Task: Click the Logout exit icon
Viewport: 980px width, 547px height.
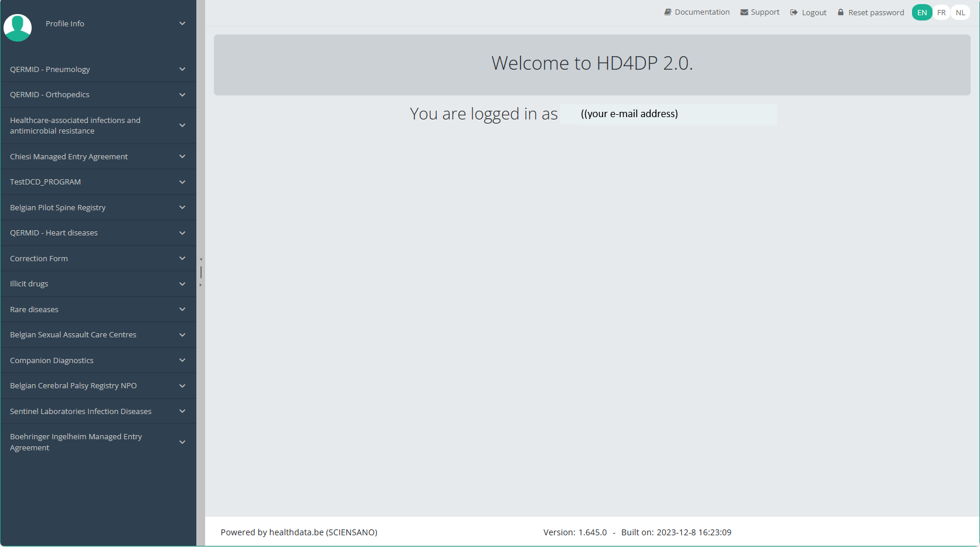Action: [794, 12]
